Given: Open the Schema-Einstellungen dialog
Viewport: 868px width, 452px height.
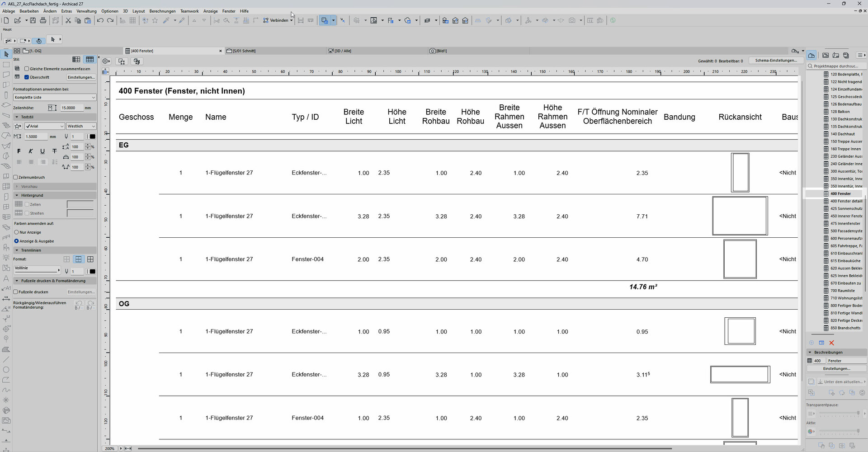Looking at the screenshot, I should pos(776,60).
